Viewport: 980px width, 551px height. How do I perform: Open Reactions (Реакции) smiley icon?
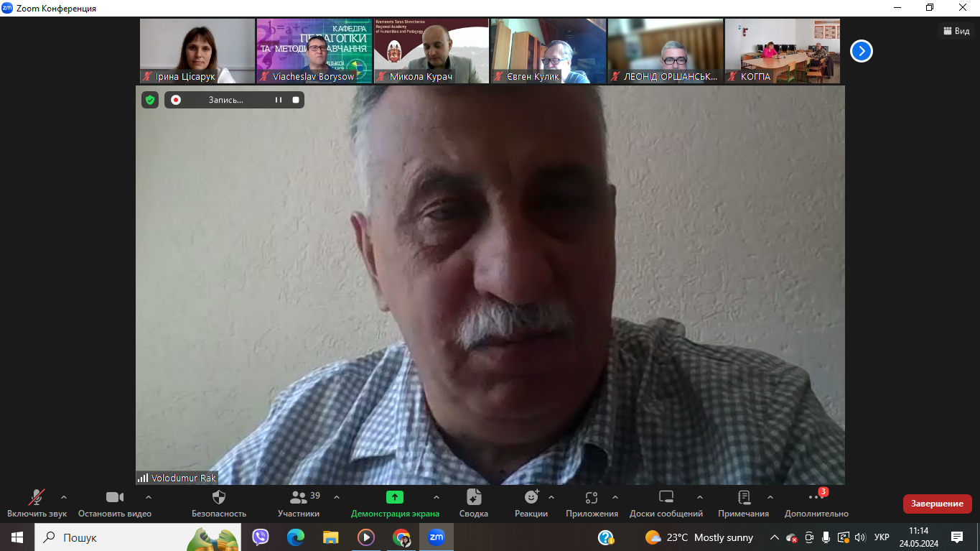tap(531, 498)
